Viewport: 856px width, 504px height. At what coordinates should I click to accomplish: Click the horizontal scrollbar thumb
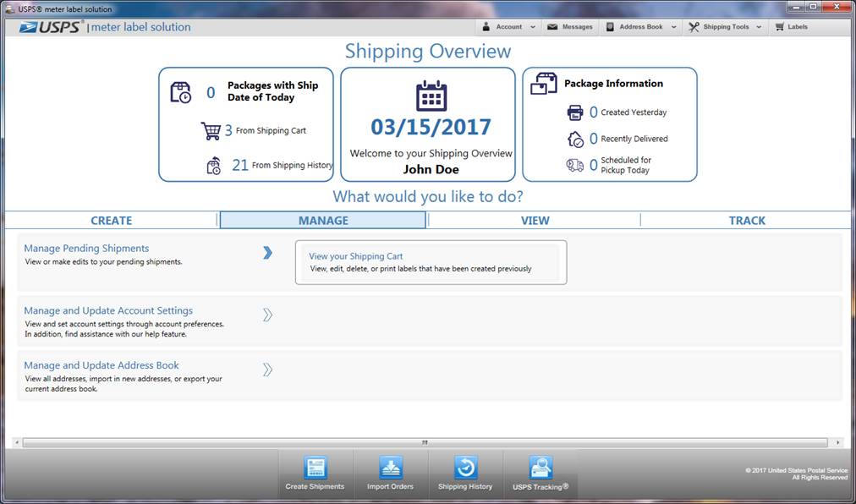pyautogui.click(x=425, y=442)
